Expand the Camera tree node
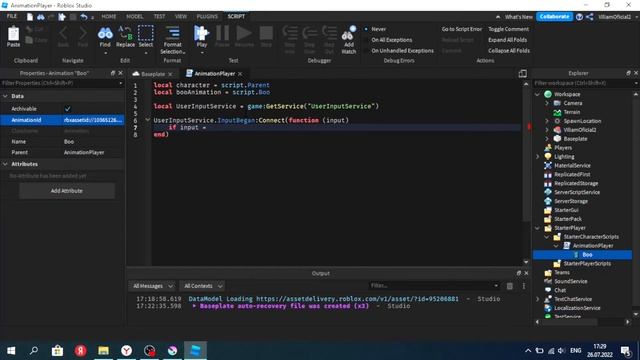 [x=547, y=103]
